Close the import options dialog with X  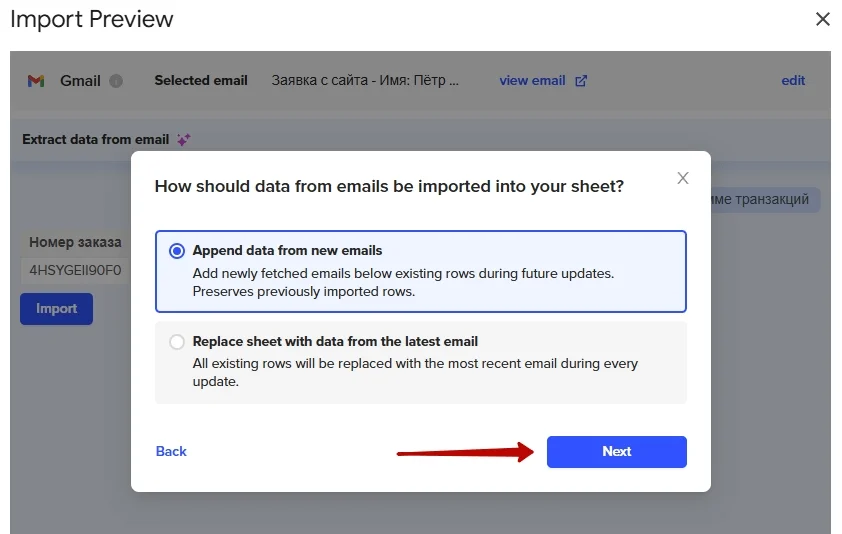[x=683, y=178]
